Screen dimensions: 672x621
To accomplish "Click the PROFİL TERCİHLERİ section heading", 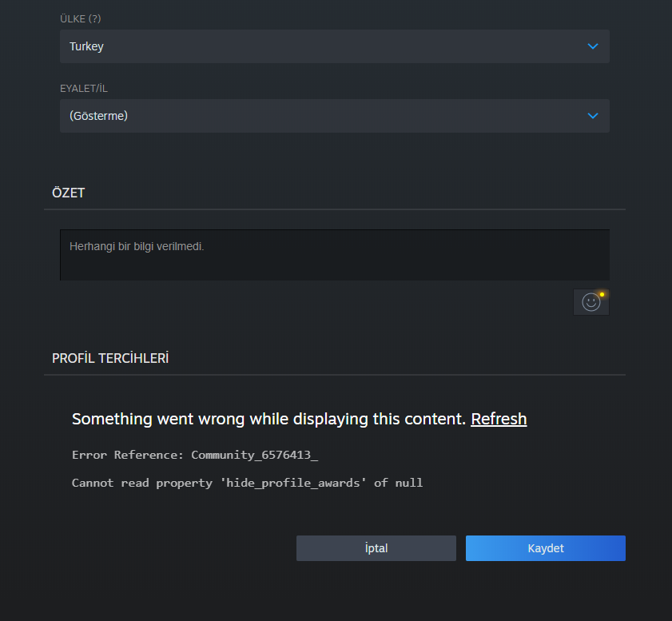I will point(110,358).
